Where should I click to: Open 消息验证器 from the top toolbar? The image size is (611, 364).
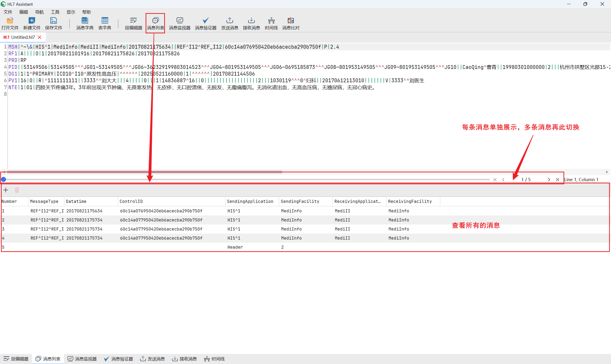205,24
